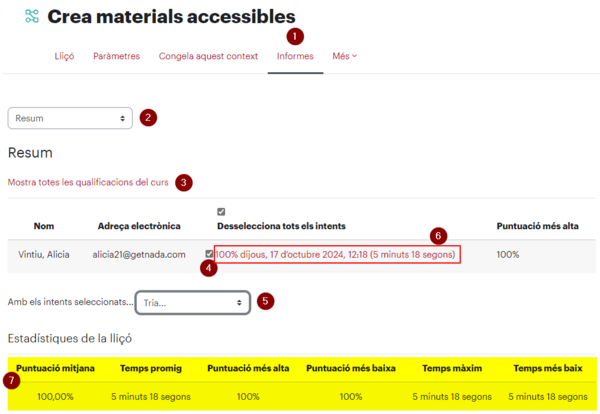Switch to the Lliçó tab
The image size is (600, 414).
[x=64, y=56]
